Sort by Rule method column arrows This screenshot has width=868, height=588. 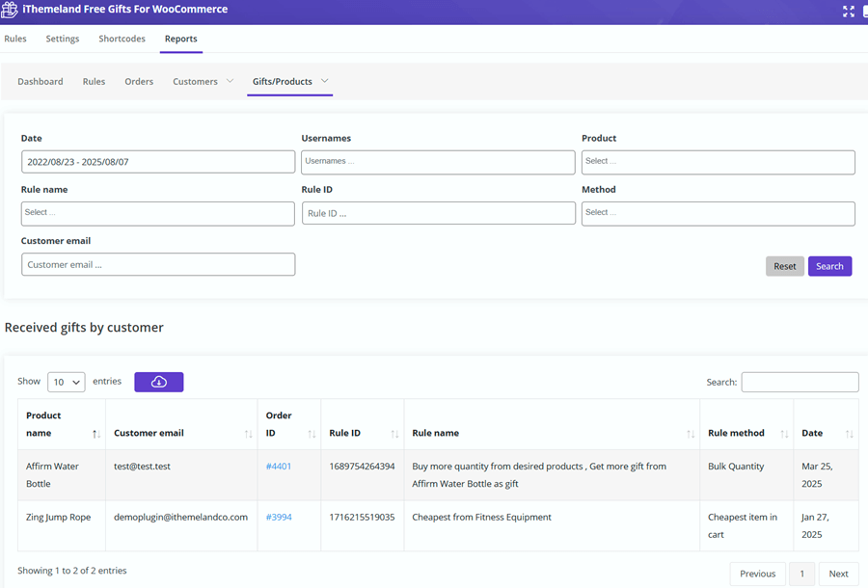pos(784,434)
